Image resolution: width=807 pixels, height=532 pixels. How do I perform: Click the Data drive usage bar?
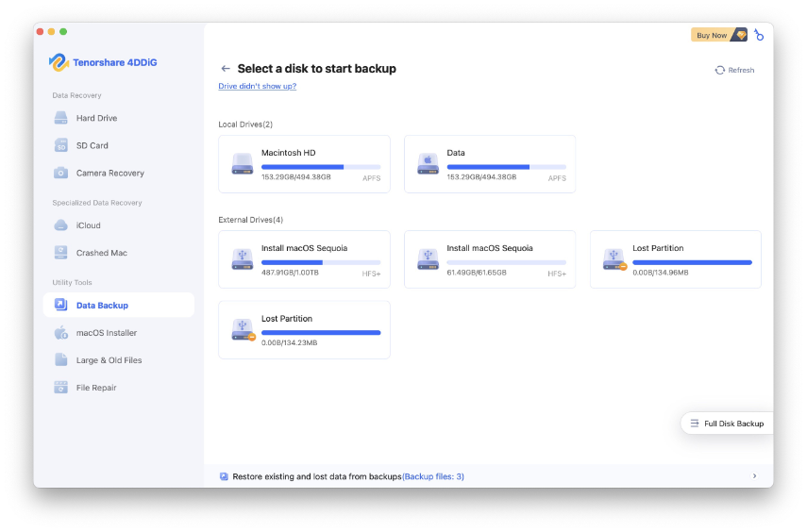tap(507, 167)
